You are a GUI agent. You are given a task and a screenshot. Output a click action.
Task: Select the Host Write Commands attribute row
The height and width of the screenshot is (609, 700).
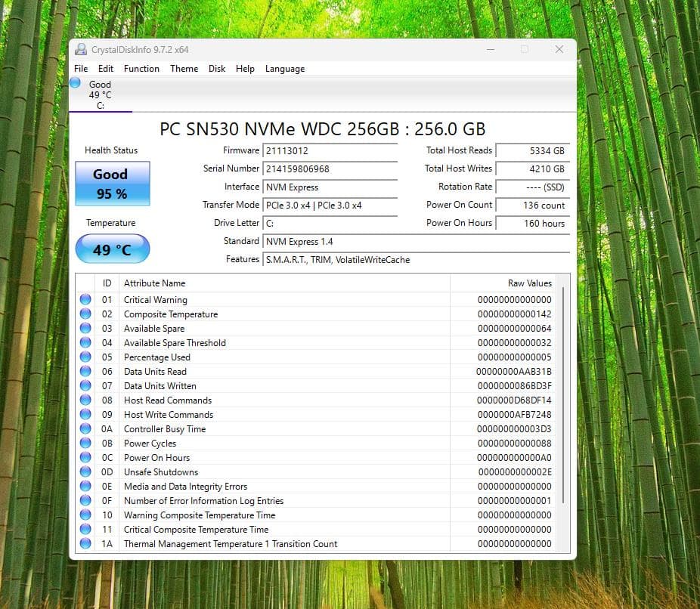[168, 414]
